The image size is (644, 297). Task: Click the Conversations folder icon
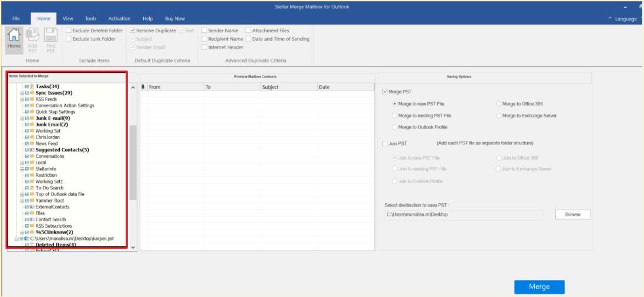[32, 156]
